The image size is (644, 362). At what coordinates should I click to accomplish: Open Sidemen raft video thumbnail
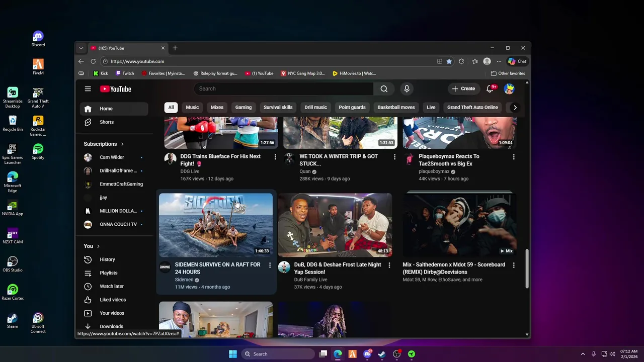216,225
